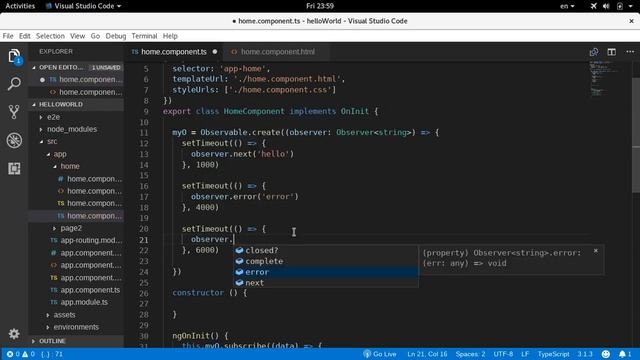The width and height of the screenshot is (640, 360).
Task: Open the clock showing Fri 23:59
Action: (320, 6)
